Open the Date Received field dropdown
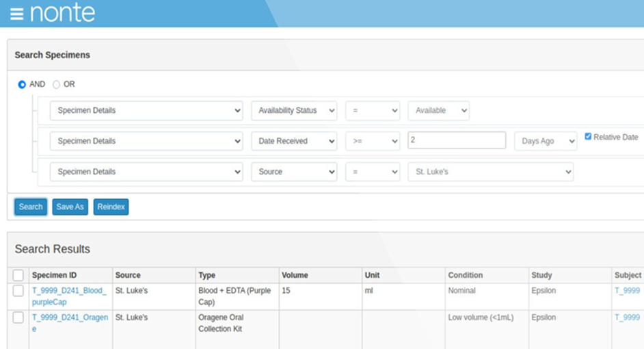This screenshot has height=349, width=644. pyautogui.click(x=293, y=141)
